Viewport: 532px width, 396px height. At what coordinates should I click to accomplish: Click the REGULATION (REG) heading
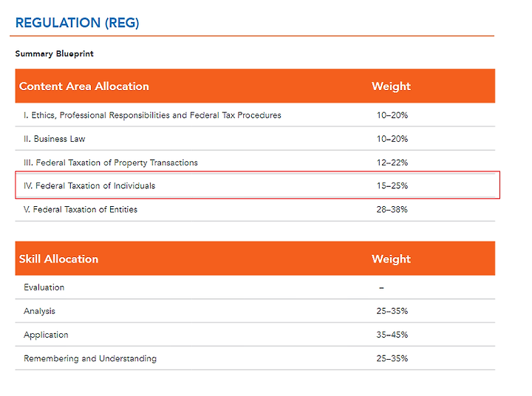tap(78, 23)
